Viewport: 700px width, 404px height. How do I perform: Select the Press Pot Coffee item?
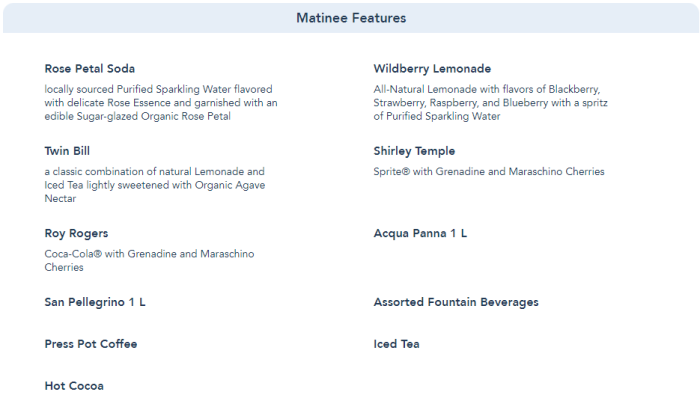[x=91, y=344]
